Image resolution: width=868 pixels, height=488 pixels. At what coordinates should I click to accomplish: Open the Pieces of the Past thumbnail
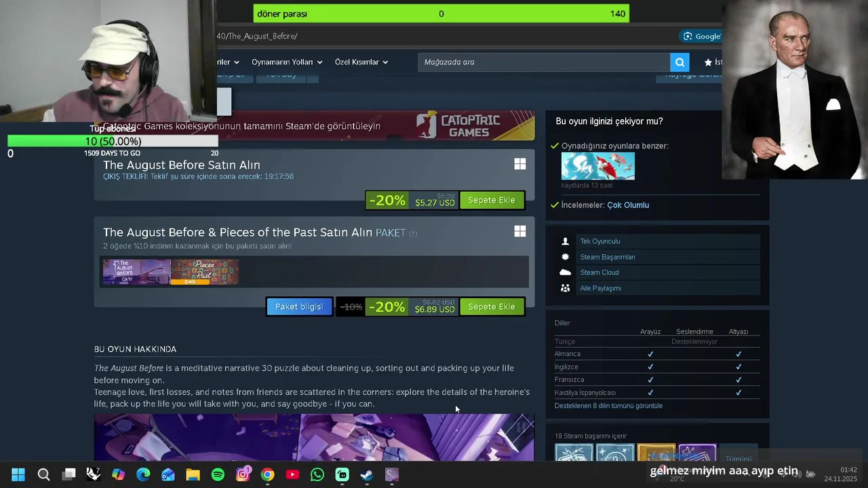point(205,272)
